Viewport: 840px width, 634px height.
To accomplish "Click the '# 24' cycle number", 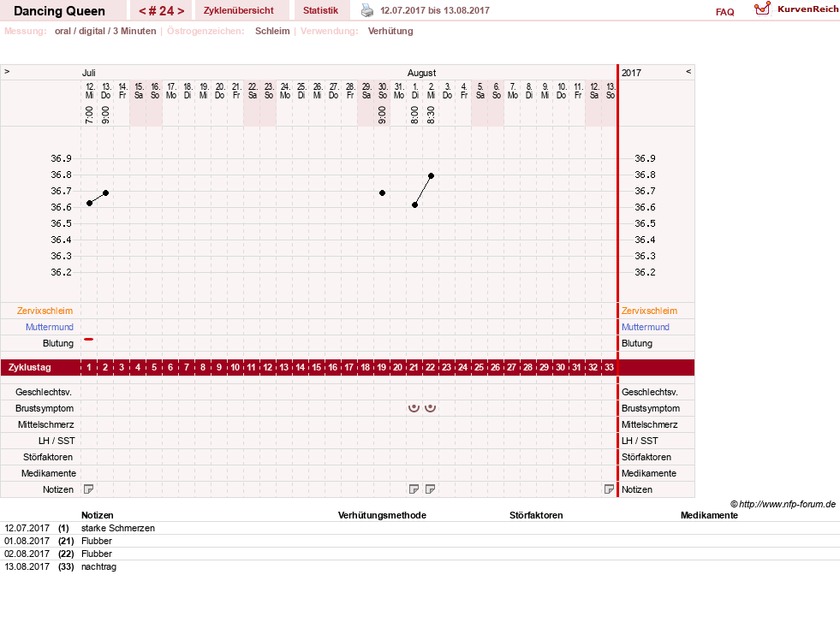I will pos(162,11).
